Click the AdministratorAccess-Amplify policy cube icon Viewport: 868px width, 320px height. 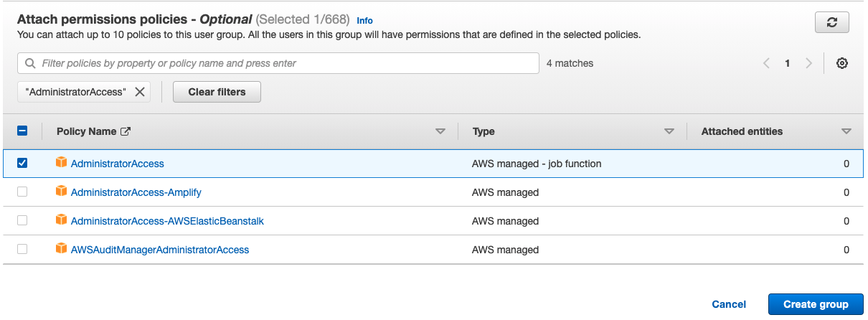[61, 192]
